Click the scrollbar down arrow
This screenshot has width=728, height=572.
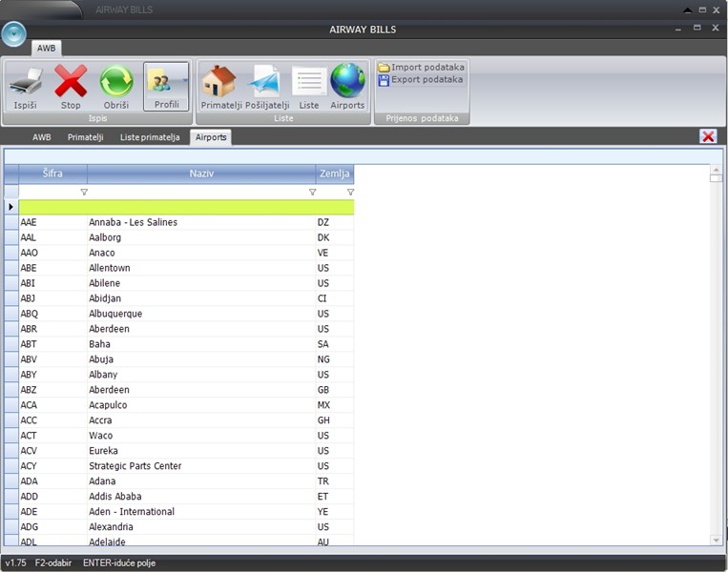click(716, 540)
